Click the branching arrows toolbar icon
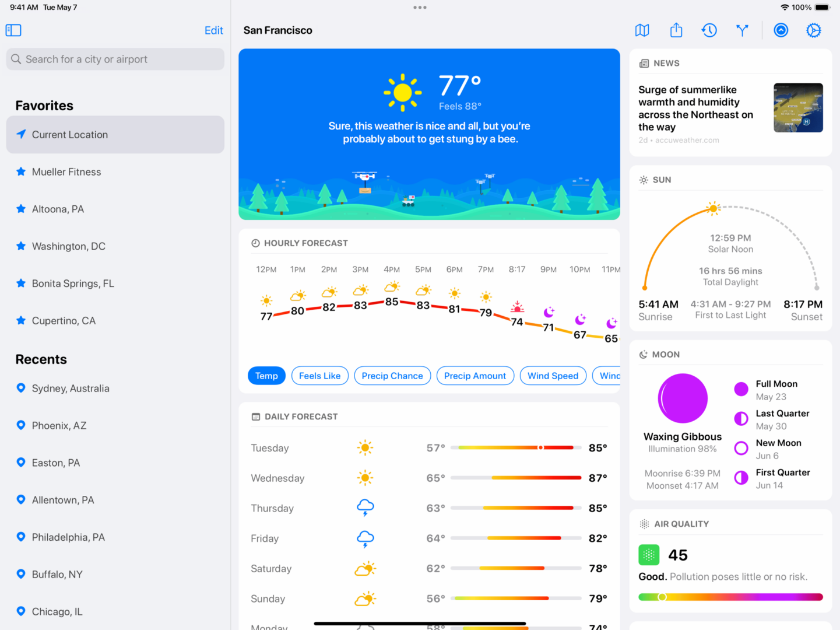The width and height of the screenshot is (840, 630). point(741,30)
